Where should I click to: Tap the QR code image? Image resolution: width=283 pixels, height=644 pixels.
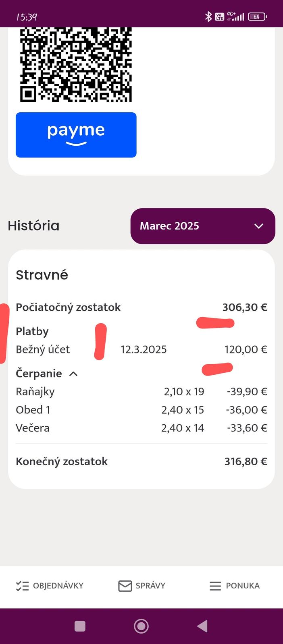(76, 64)
